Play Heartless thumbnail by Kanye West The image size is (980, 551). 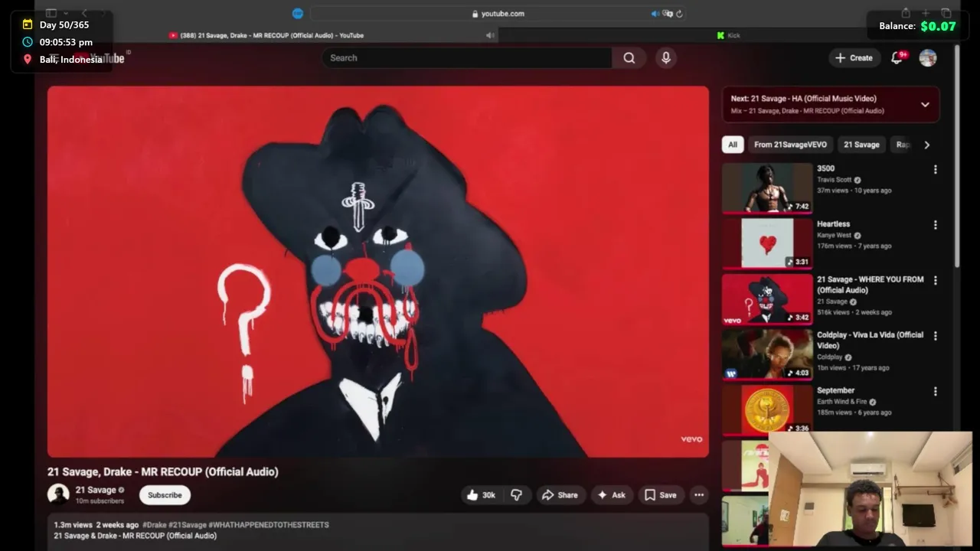tap(767, 243)
